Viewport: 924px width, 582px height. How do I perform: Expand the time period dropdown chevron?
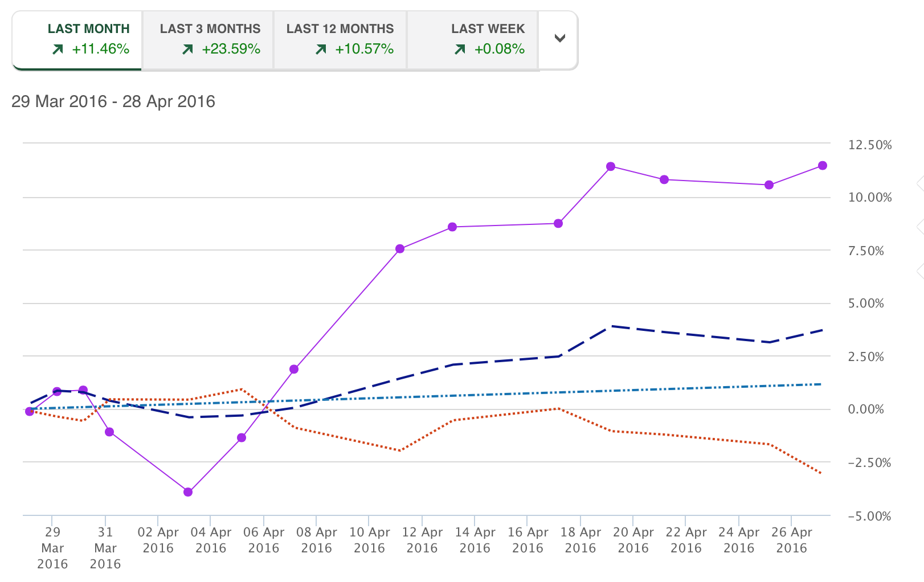point(560,39)
